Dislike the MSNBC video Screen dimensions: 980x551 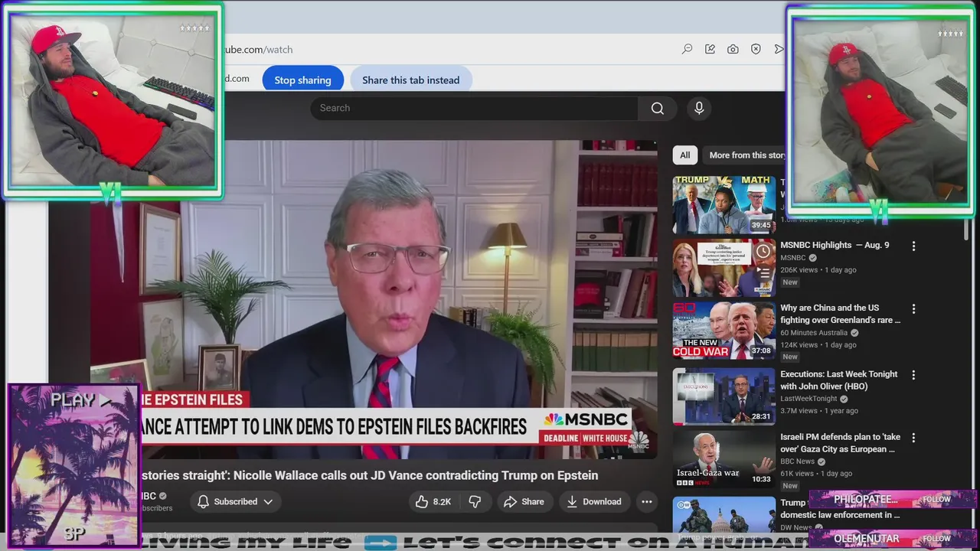[475, 502]
